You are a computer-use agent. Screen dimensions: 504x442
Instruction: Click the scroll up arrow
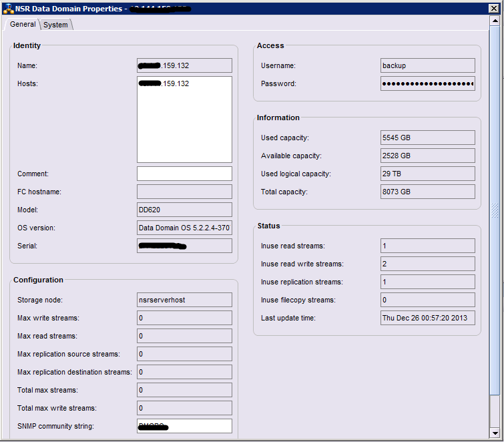pos(494,21)
